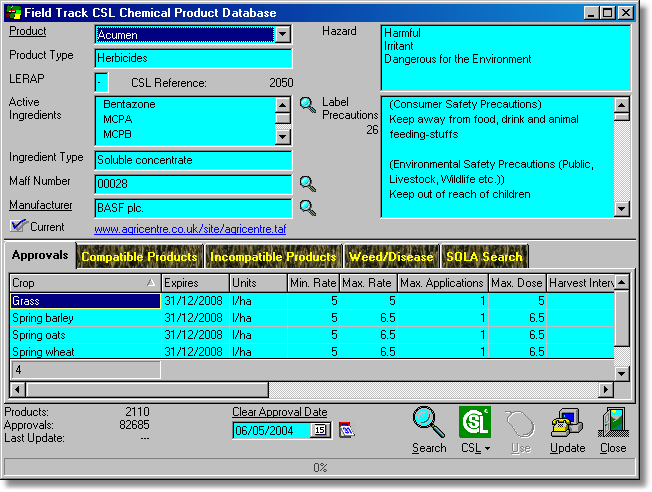
Task: Click approvals grid scroll up arrow
Action: 622,282
